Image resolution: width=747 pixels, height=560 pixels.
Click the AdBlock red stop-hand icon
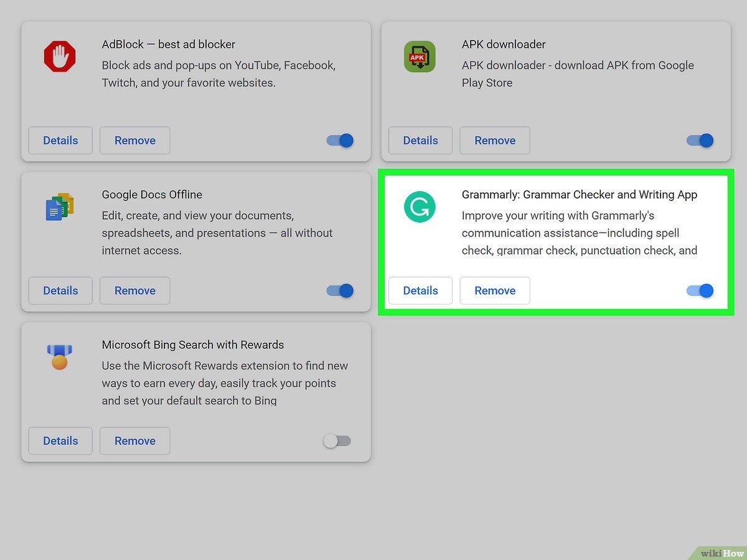click(60, 57)
